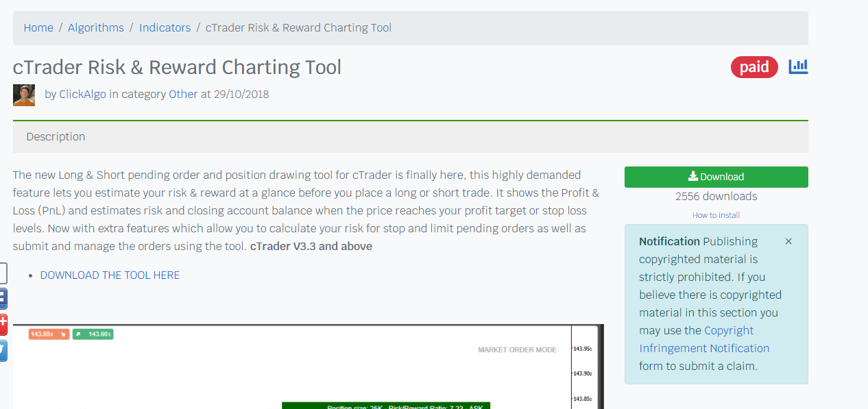Open the Other category link

(x=183, y=94)
